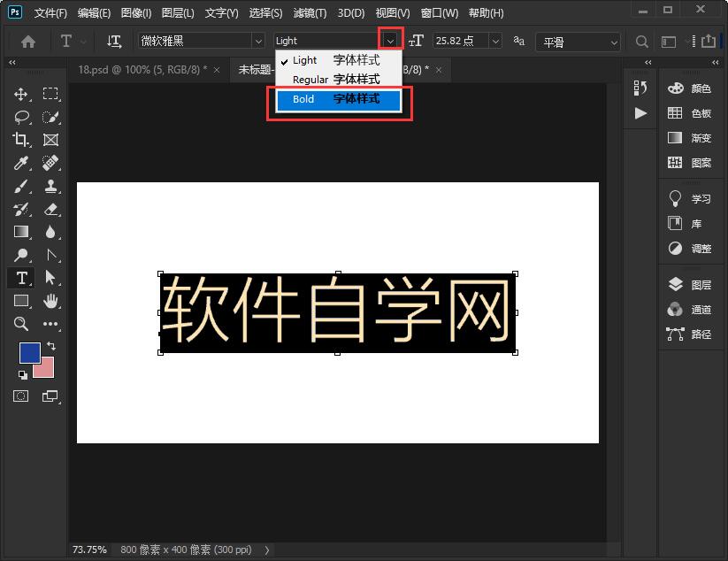The width and height of the screenshot is (728, 561).
Task: Choose the Regular font style option
Action: click(x=339, y=80)
